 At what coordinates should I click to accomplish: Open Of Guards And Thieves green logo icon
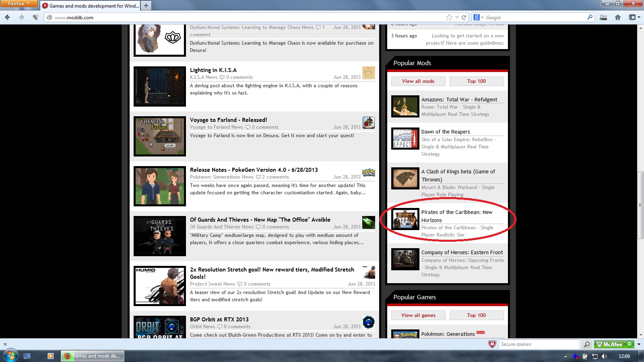(x=369, y=222)
